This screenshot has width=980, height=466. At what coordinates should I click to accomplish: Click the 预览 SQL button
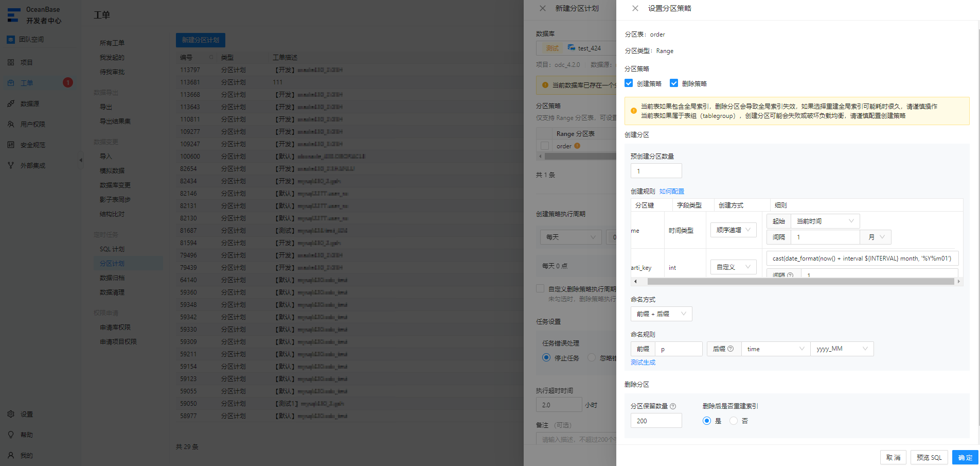click(929, 457)
